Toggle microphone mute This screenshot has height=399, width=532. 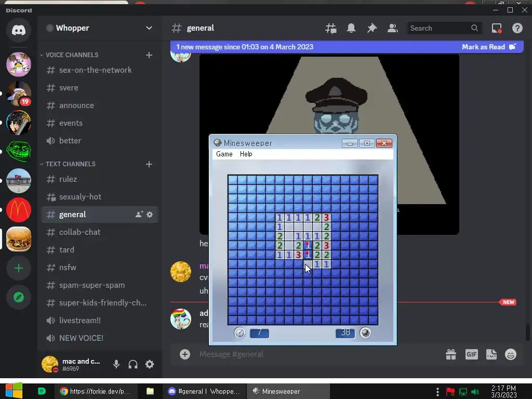point(116,364)
